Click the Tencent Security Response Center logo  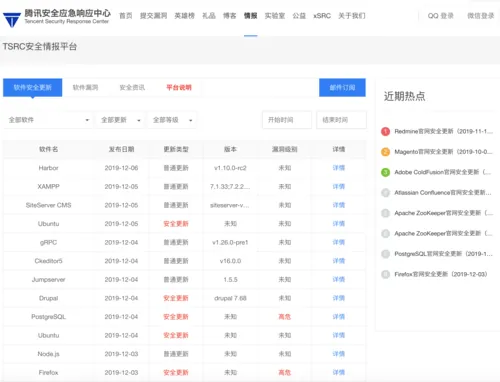click(x=57, y=17)
